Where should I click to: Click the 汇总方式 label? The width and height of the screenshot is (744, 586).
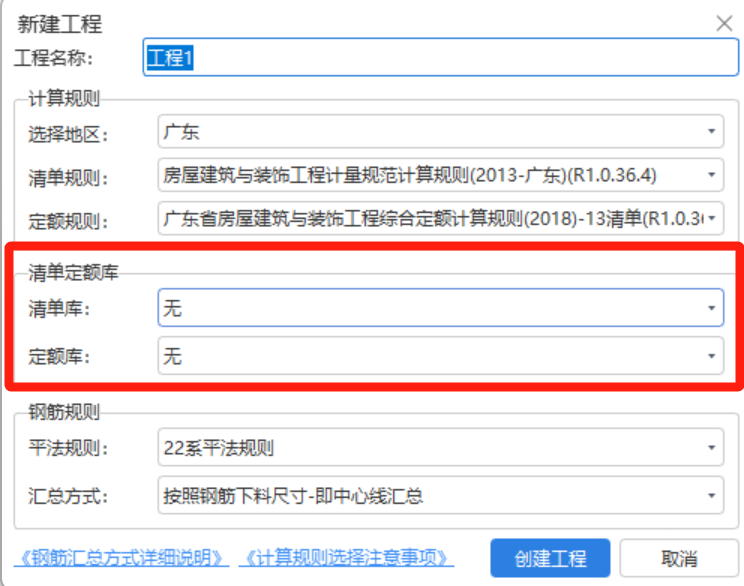[68, 496]
